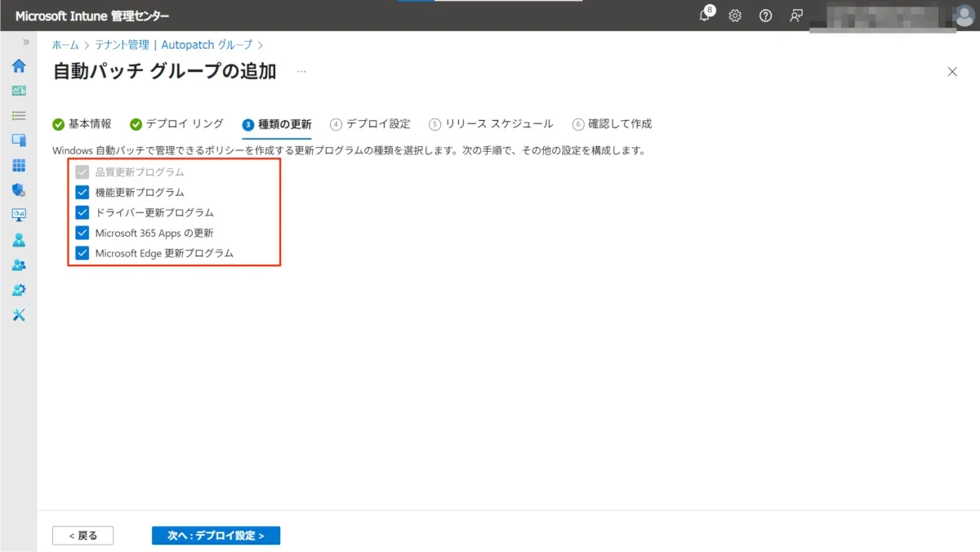Uncheck the 機能更新プログラム checkbox
The width and height of the screenshot is (980, 552).
pyautogui.click(x=82, y=193)
